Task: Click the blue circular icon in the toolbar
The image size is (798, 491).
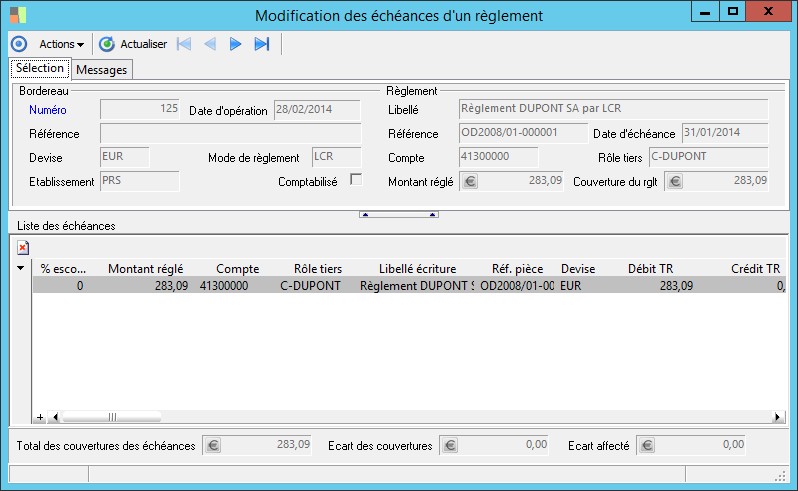Action: (x=18, y=44)
